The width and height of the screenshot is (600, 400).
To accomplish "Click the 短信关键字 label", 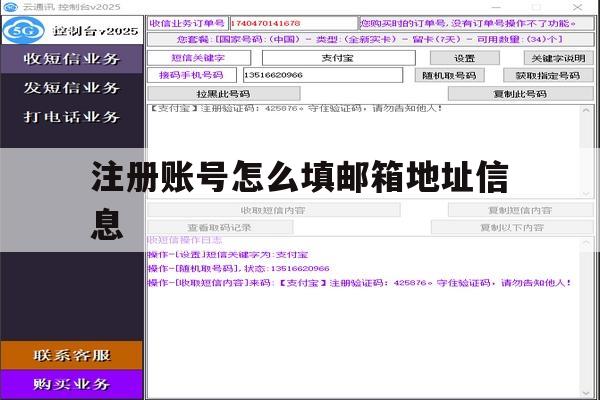I will (199, 58).
